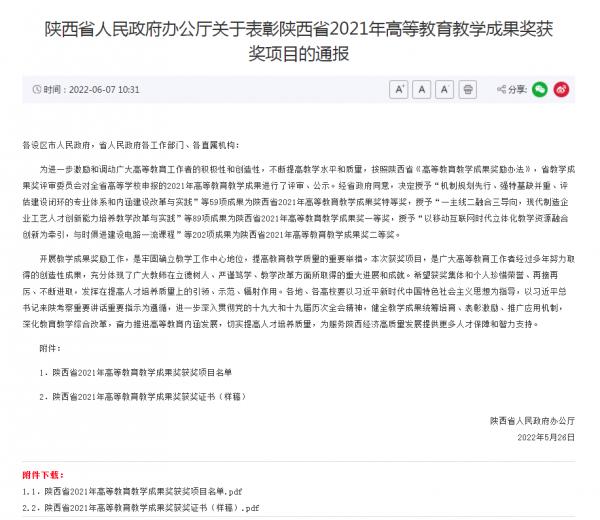Share article via red Weibo icon
600x520 pixels.
coord(563,89)
